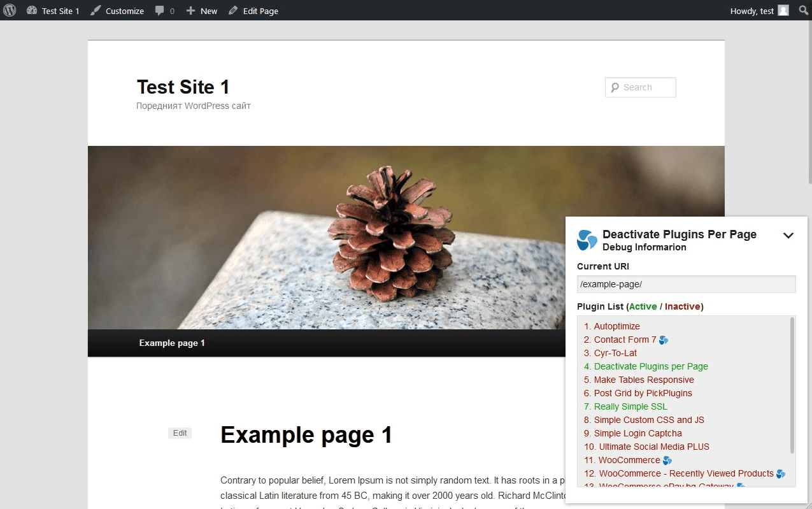
Task: Click the Deactivate Plugins Per Page logo icon
Action: click(585, 240)
